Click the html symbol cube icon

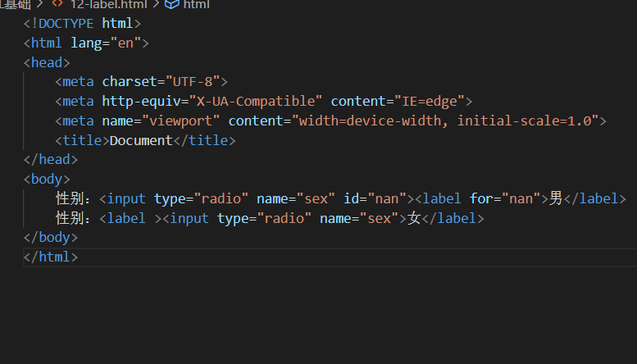pyautogui.click(x=171, y=4)
